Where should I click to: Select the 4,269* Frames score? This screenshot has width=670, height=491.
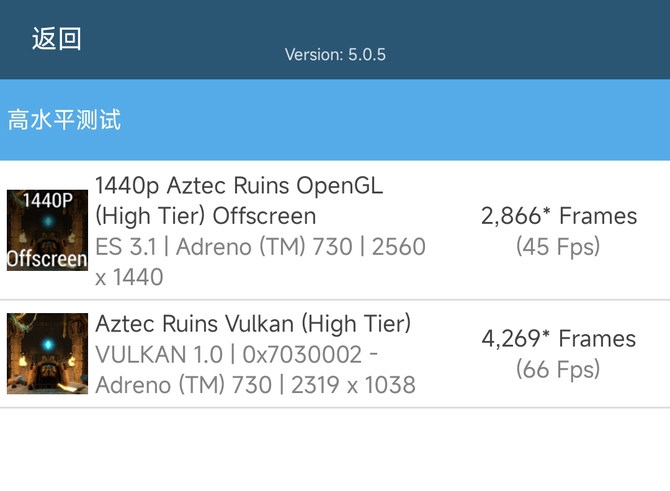(x=558, y=339)
